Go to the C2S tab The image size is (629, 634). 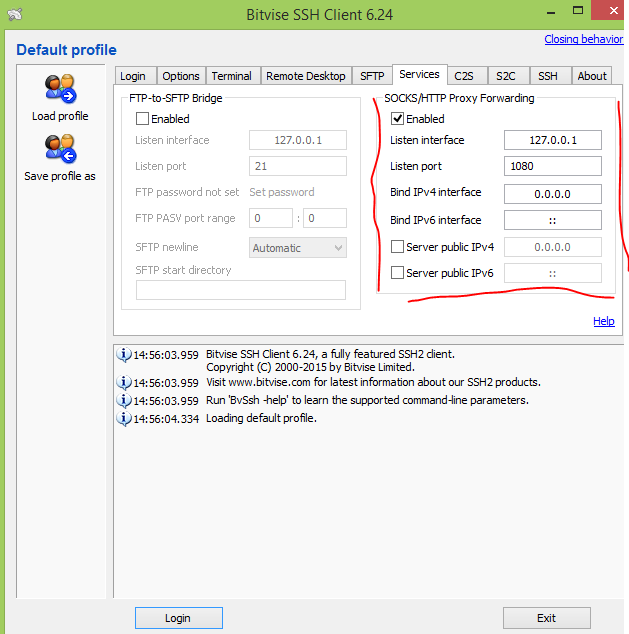(467, 76)
